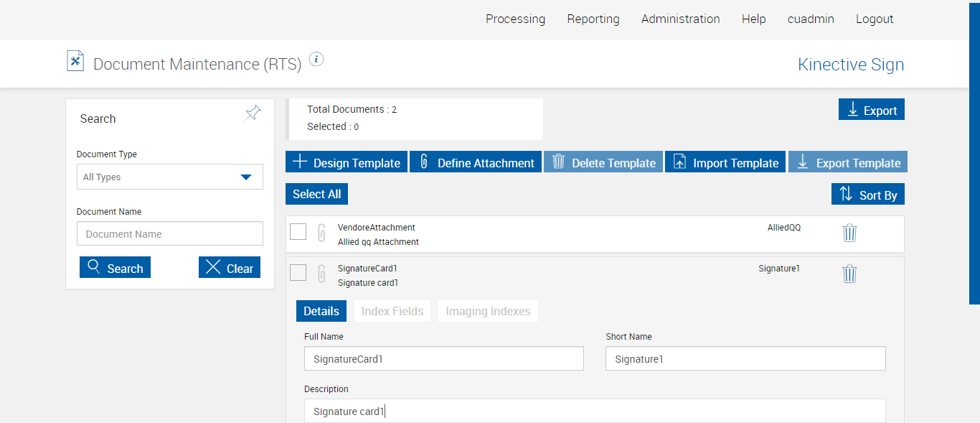The width and height of the screenshot is (980, 423).
Task: Click the Design Template button
Action: tap(347, 162)
